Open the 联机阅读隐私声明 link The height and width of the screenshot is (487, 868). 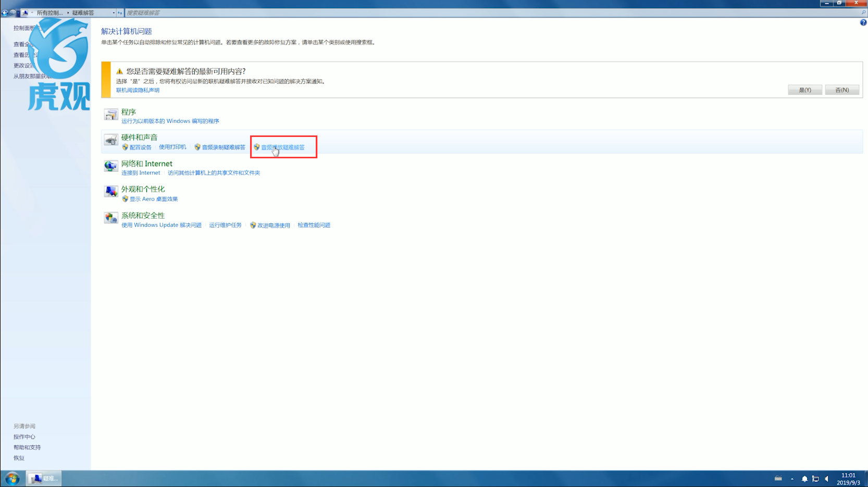[x=138, y=90]
